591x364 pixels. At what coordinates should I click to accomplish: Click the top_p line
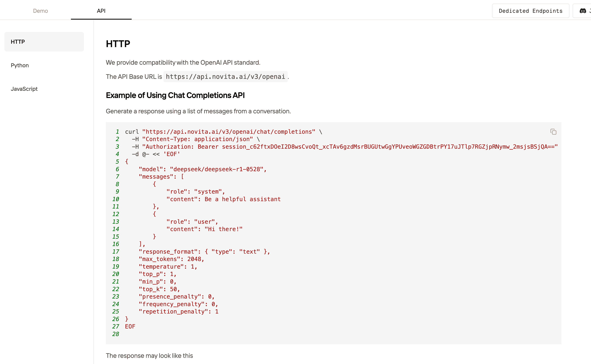click(x=158, y=274)
